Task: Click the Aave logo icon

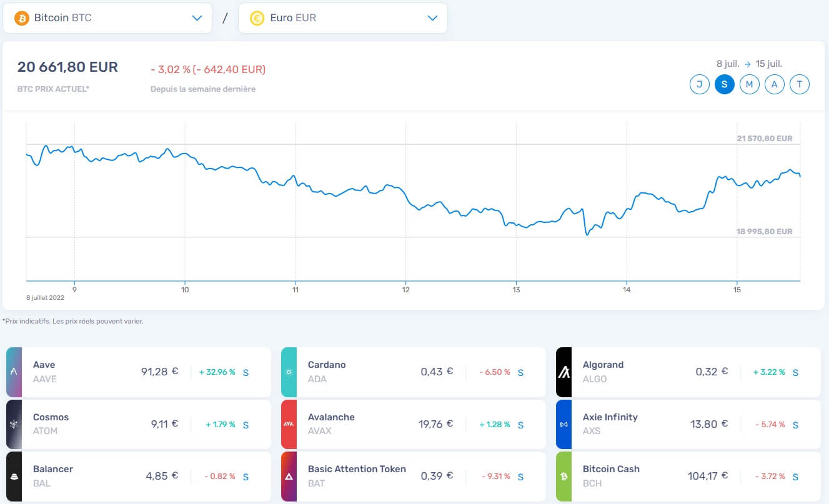Action: click(x=14, y=372)
